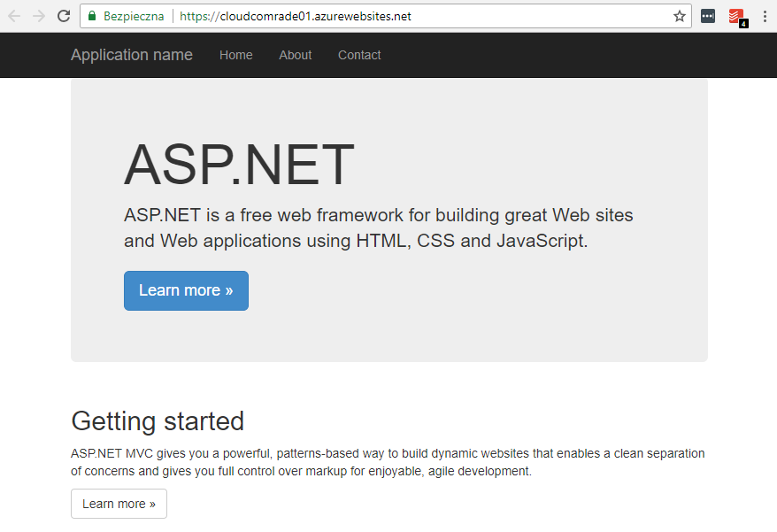Open the Contact nav item
The image size is (777, 532).
coord(359,55)
